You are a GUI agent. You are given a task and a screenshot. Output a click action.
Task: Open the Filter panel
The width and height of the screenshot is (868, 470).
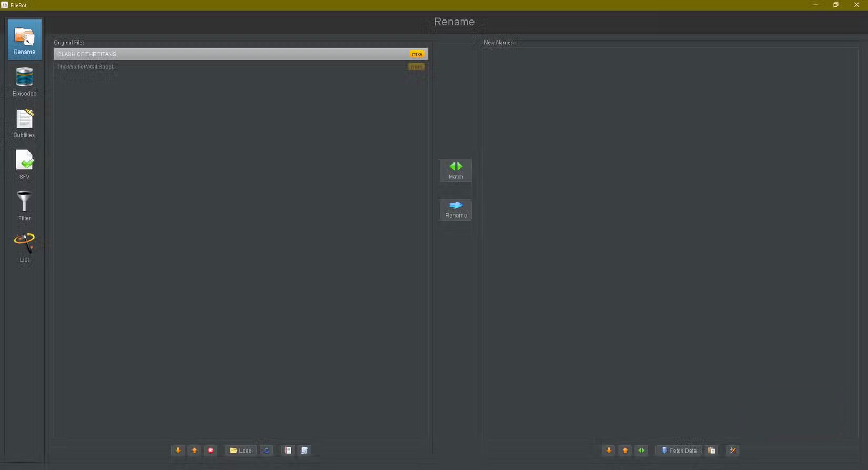[25, 206]
